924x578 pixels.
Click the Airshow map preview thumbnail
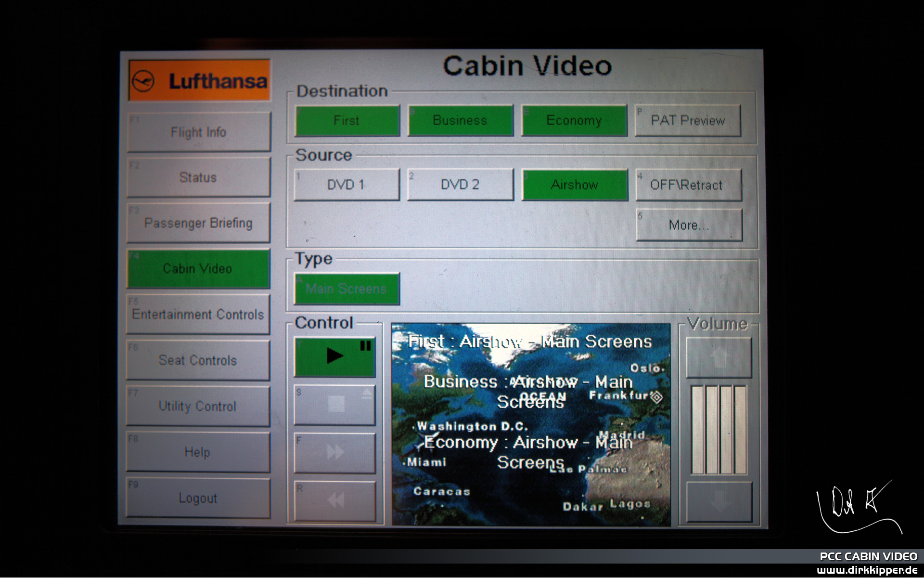[x=530, y=425]
